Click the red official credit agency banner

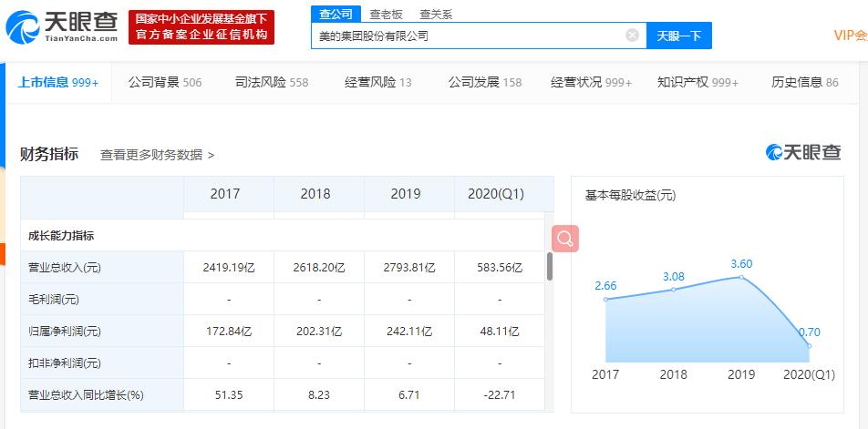[201, 27]
